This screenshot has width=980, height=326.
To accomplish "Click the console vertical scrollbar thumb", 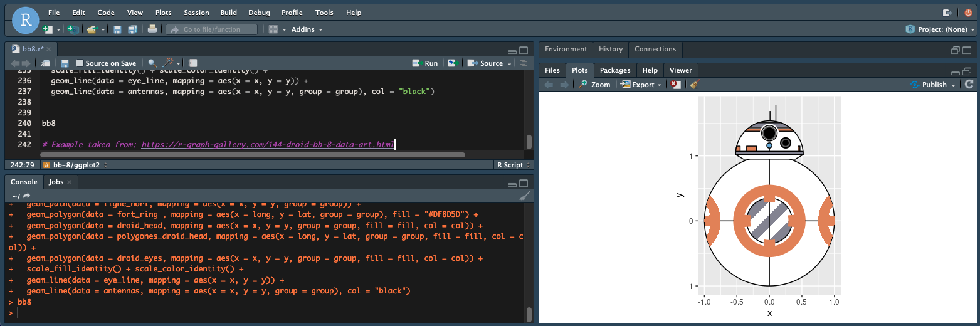I will tap(529, 313).
